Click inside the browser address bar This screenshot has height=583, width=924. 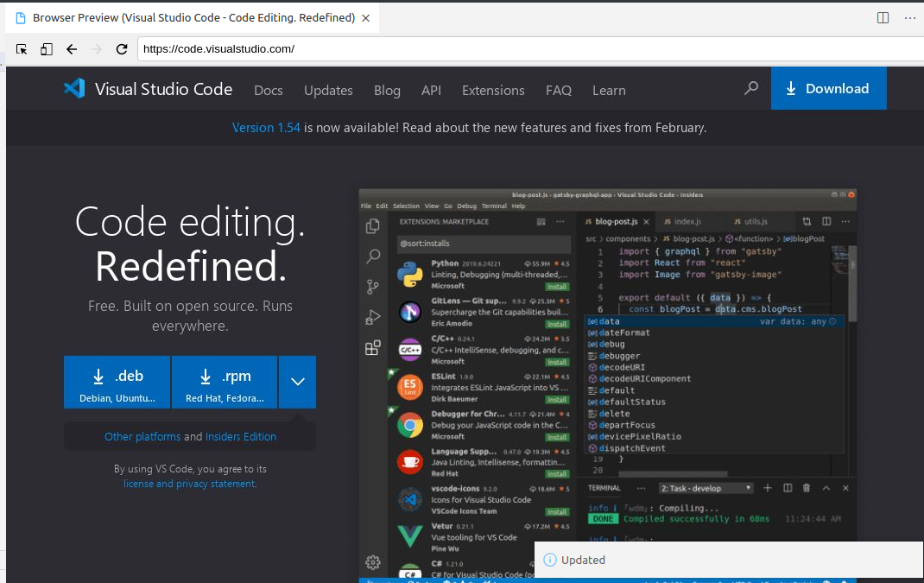tap(345, 49)
